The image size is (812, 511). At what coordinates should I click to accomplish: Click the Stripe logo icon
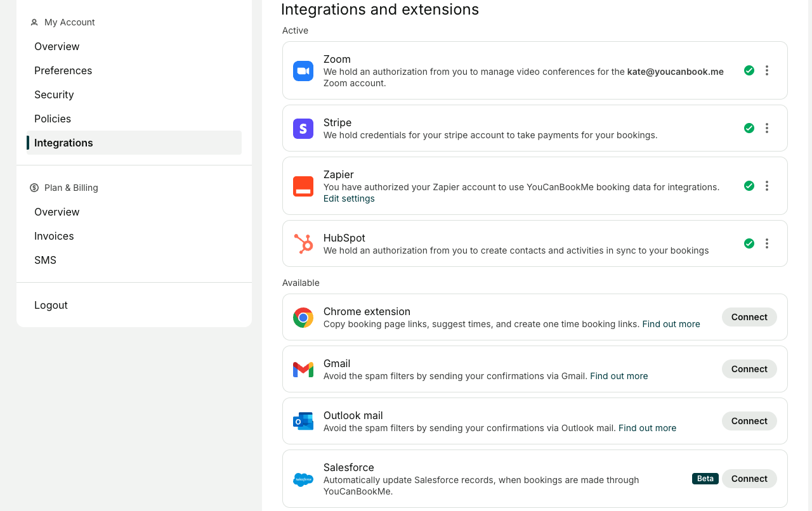(303, 129)
